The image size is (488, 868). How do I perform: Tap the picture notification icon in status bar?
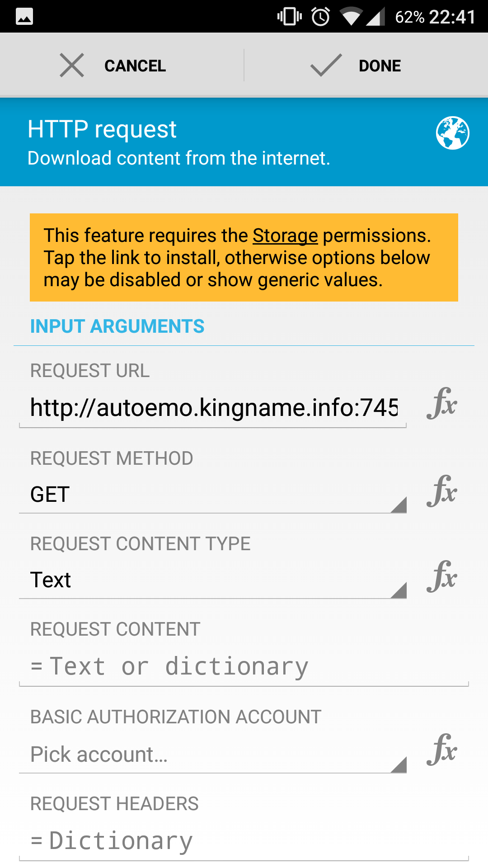pyautogui.click(x=24, y=17)
